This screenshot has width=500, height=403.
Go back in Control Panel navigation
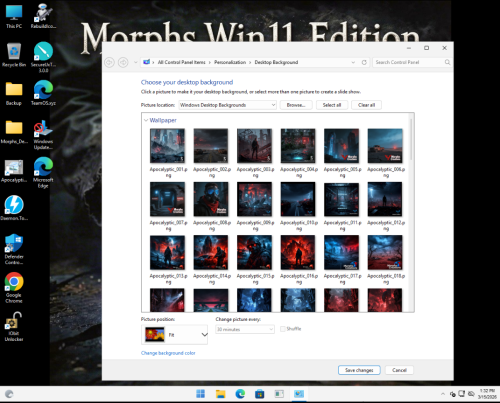(110, 62)
